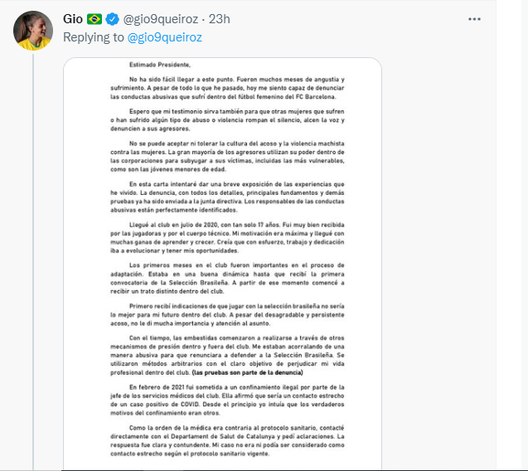Viewport: 528px width, 471px height.
Task: Click the thread connector line below avatar
Action: [33, 261]
